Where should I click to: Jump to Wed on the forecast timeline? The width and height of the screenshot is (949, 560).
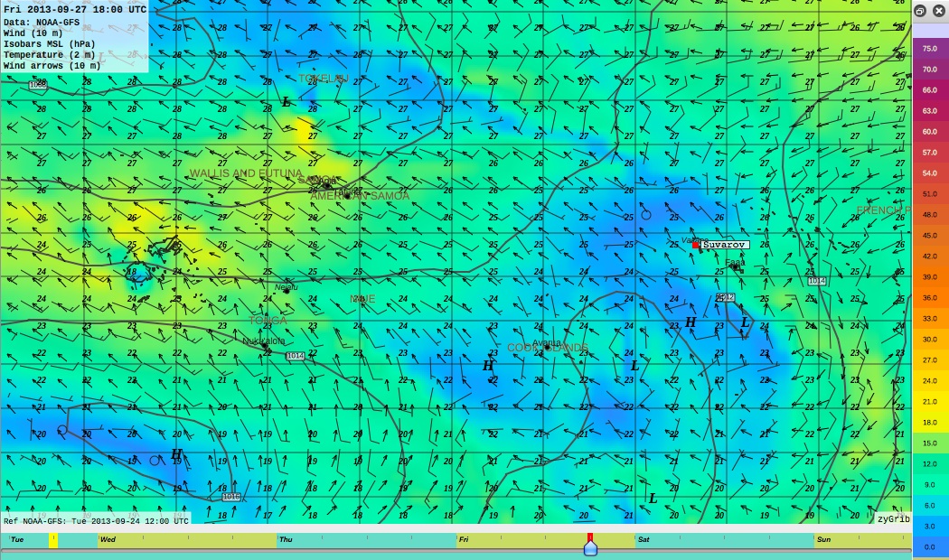(x=108, y=539)
